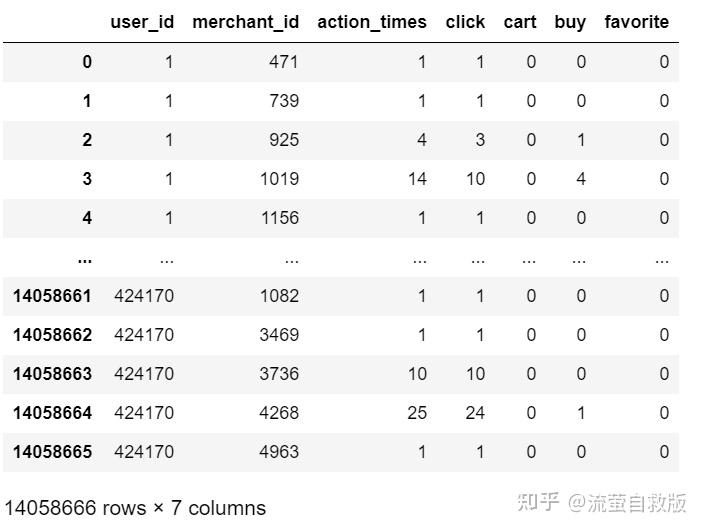Click merchant_id value 925
Screen dimensions: 704x531
(284, 140)
